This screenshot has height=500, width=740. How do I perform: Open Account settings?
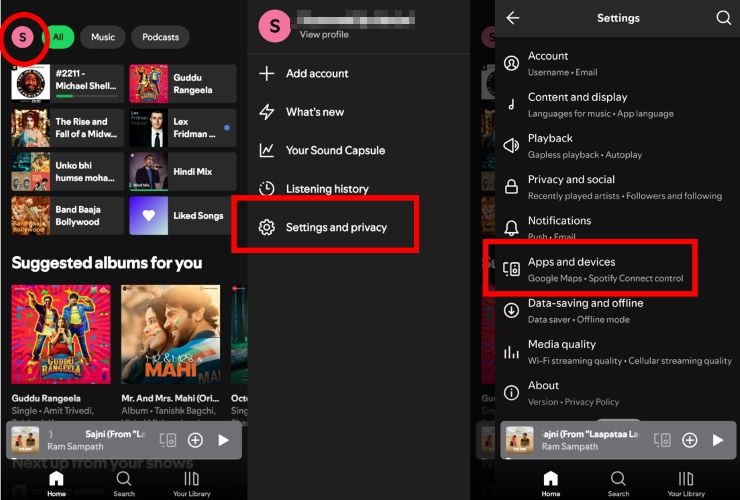coord(617,63)
